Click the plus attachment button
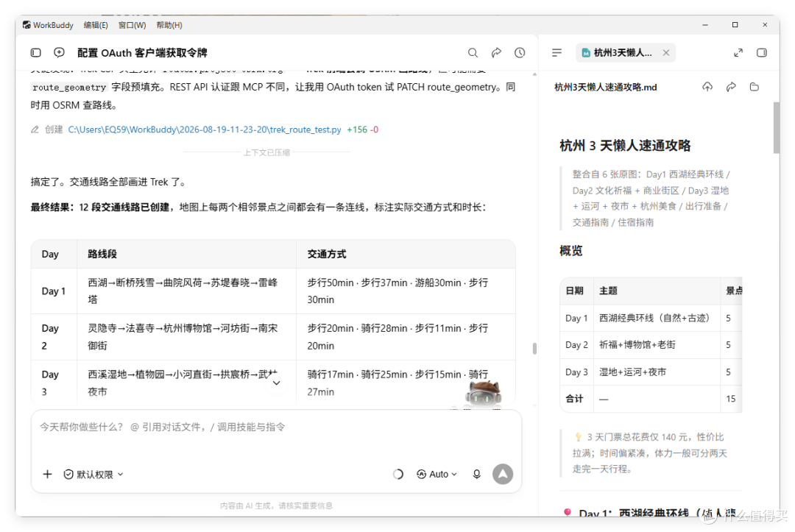 click(x=47, y=475)
